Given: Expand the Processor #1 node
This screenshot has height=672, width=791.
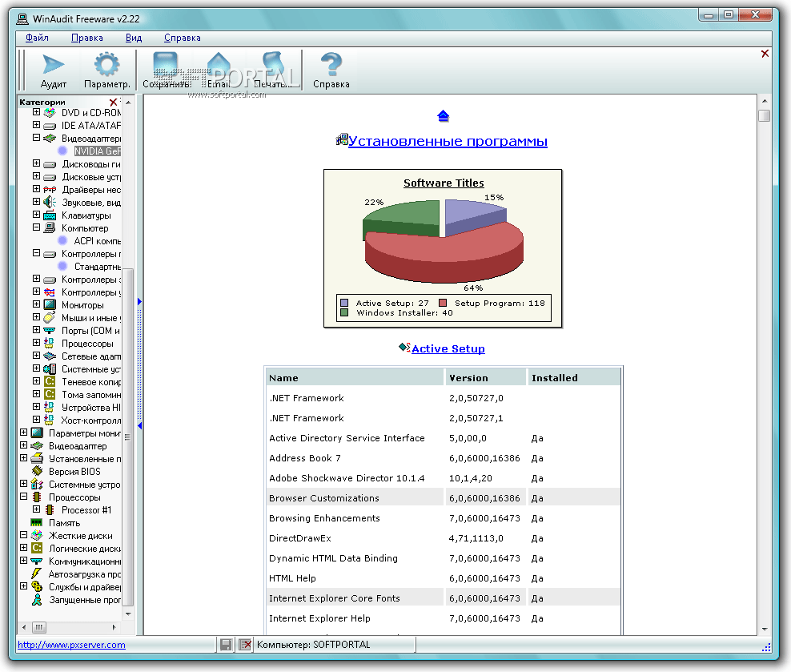Looking at the screenshot, I should 36,509.
